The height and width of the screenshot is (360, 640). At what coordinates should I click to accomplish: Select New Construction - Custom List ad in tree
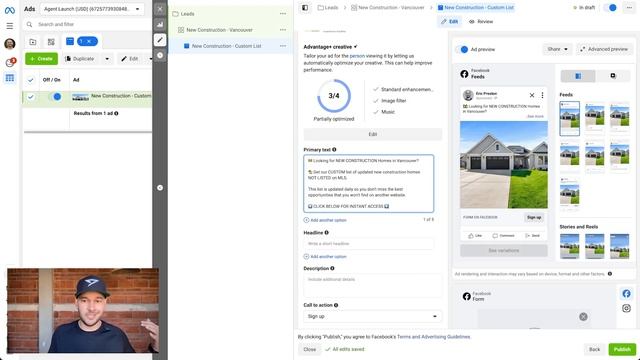(x=226, y=46)
